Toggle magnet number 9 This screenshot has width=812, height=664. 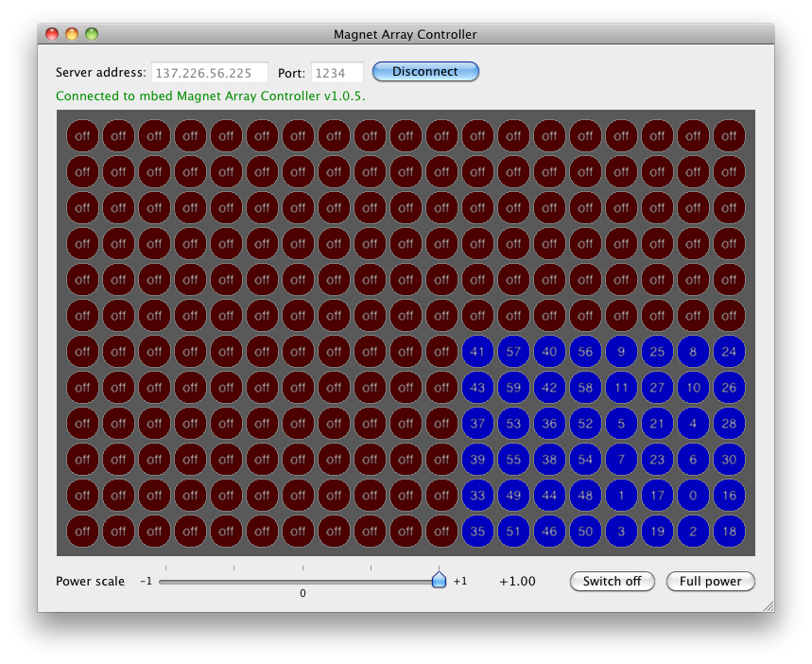click(621, 352)
